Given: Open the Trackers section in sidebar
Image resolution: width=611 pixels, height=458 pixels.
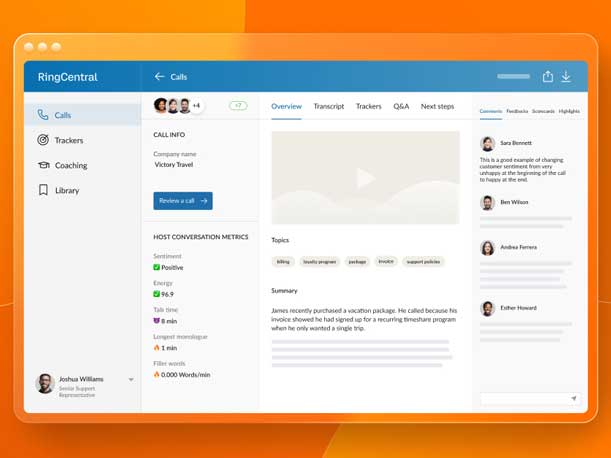Looking at the screenshot, I should tap(68, 140).
